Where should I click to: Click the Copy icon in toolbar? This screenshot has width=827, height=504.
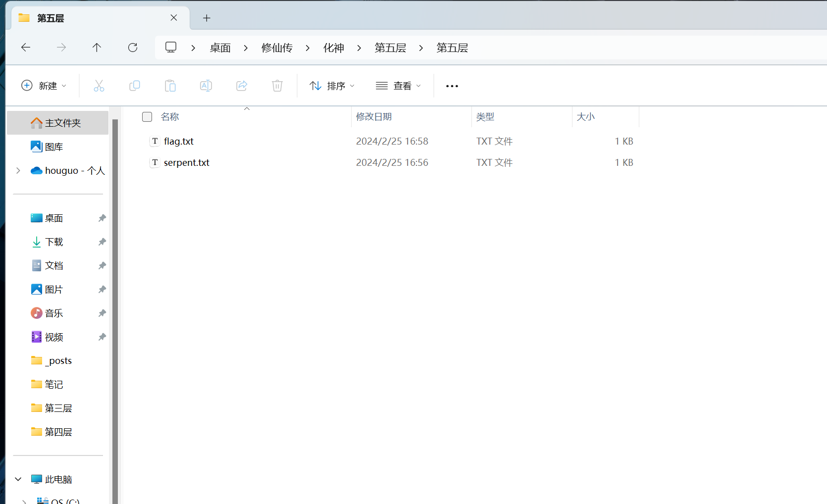click(135, 86)
